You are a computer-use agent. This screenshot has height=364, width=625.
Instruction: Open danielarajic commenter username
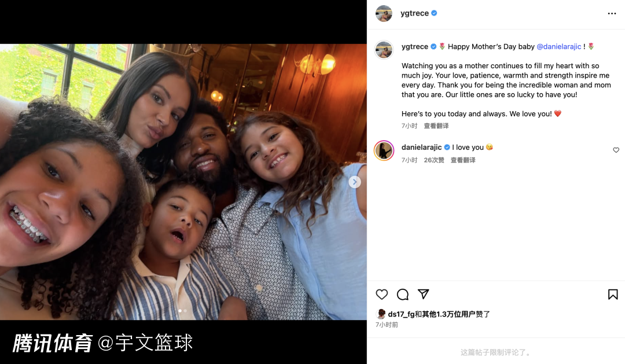coord(421,147)
